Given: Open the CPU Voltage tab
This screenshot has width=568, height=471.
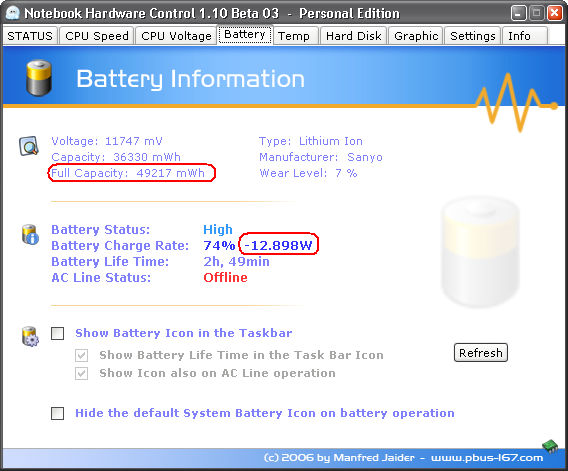Looking at the screenshot, I should (176, 36).
